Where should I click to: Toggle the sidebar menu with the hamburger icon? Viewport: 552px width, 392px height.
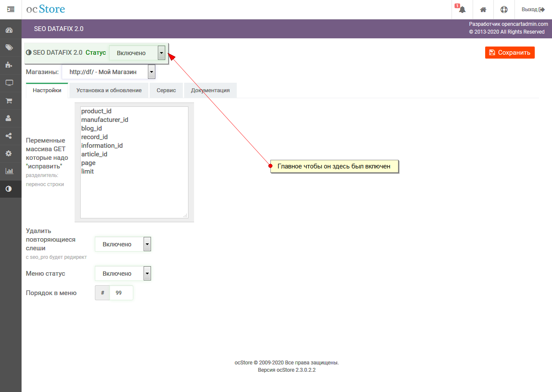pos(11,9)
